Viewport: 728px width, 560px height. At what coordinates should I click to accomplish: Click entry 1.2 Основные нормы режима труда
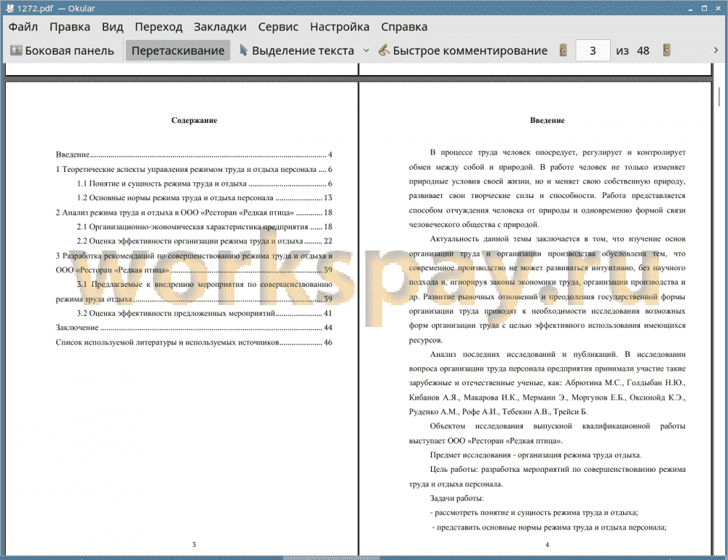click(205, 198)
